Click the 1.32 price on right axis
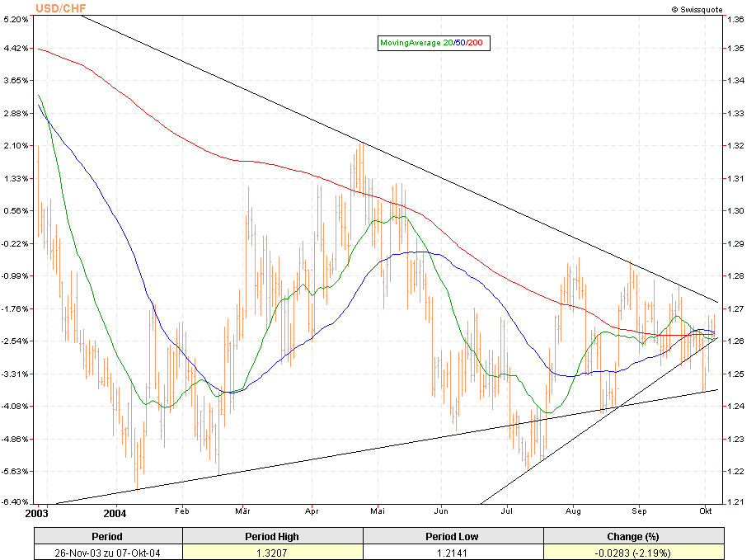The height and width of the screenshot is (560, 756). point(735,146)
